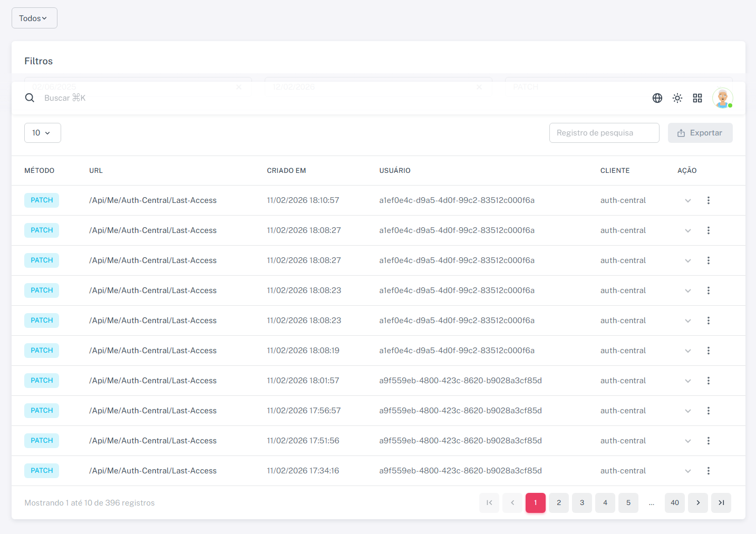Click PATCH badge in 17:34:16 row
This screenshot has height=534, width=756.
[x=42, y=471]
